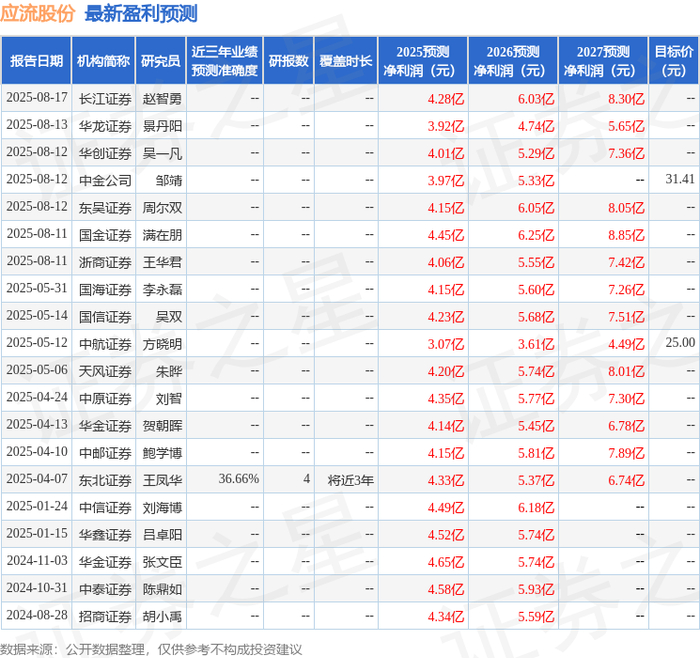
Task: Click the 6.18亿 profit value
Action: 536,507
